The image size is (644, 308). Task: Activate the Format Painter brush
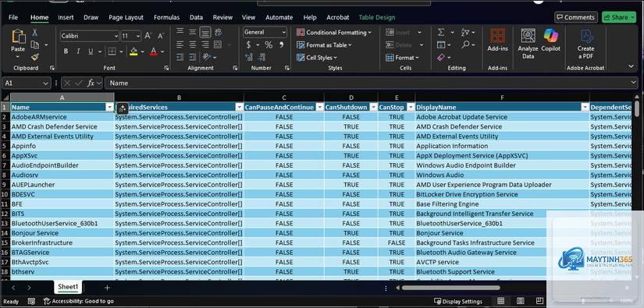[35, 57]
